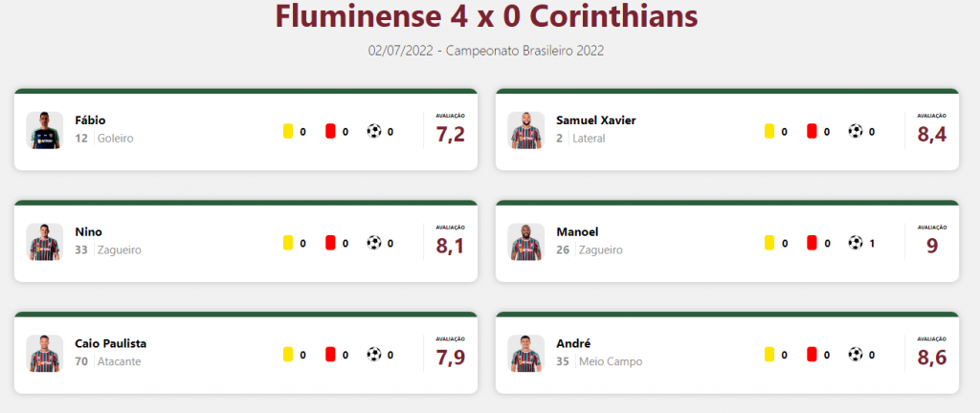Click the Campeonato Brasileiro 2022 date subtitle
The height and width of the screenshot is (413, 980).
(x=486, y=52)
